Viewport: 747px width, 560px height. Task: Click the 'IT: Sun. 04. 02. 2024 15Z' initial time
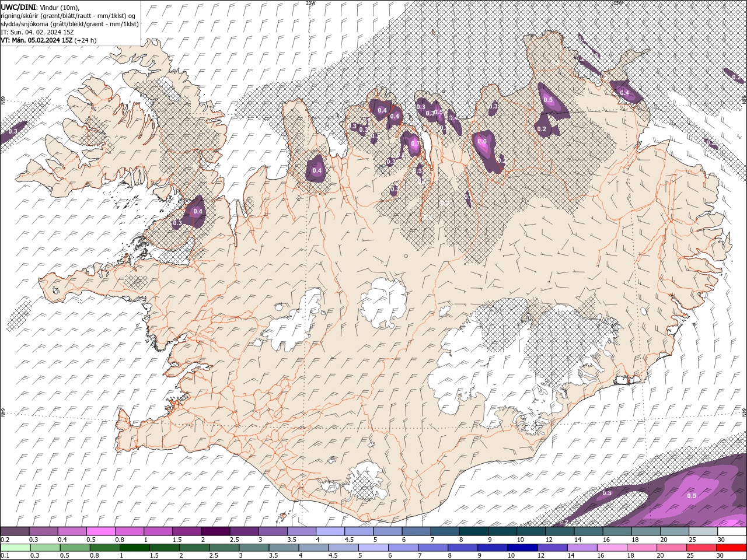(37, 32)
